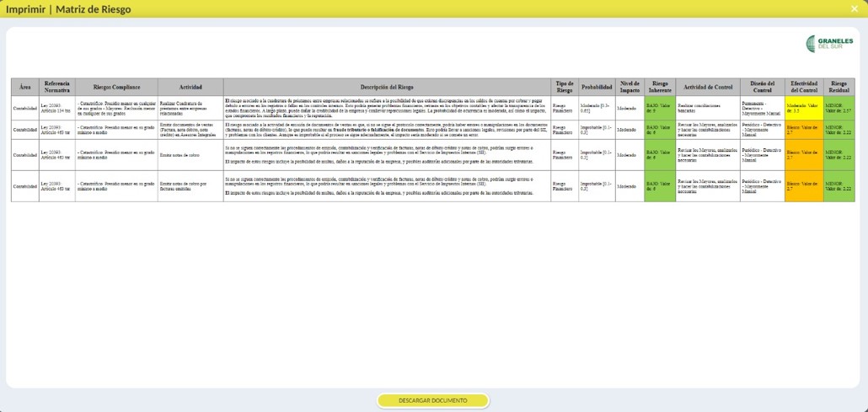Click the green MENOR Valor 2.57 cell
Viewport: 868px width, 412px height.
(x=839, y=108)
